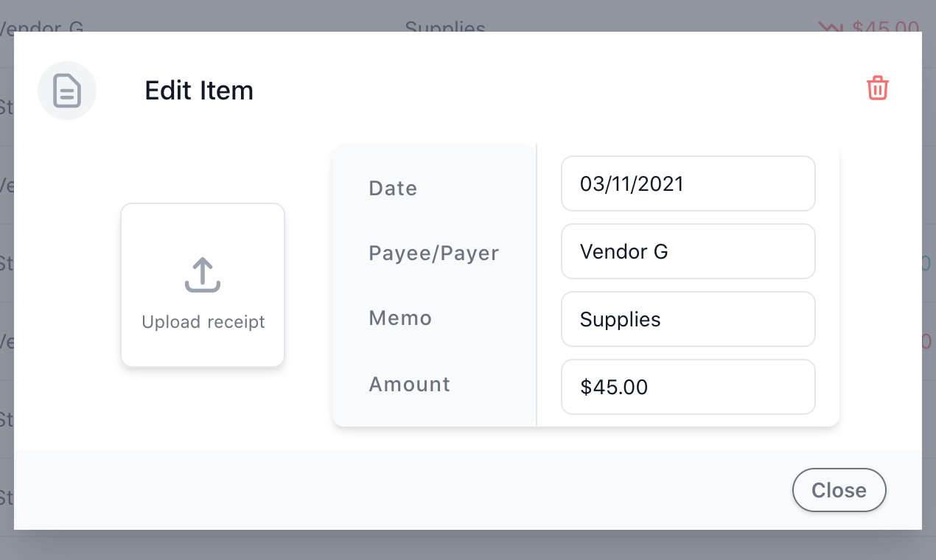Click the Edit Item heading
Viewport: 936px width, 560px height.
[x=199, y=91]
